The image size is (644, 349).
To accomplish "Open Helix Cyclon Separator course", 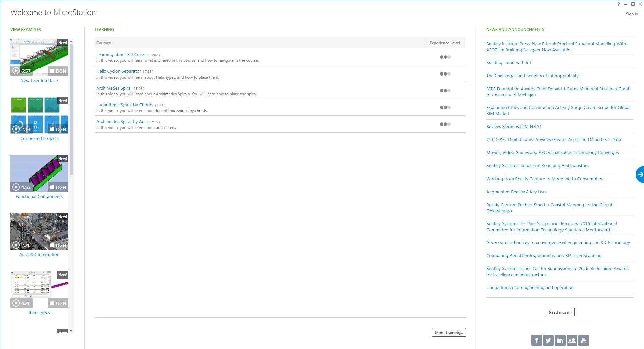I will [118, 71].
